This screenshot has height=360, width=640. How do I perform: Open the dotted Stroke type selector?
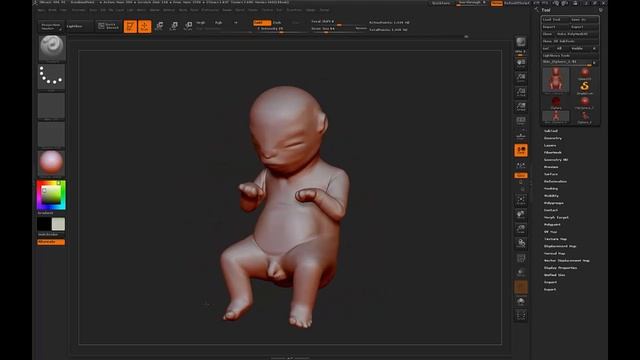tap(51, 77)
